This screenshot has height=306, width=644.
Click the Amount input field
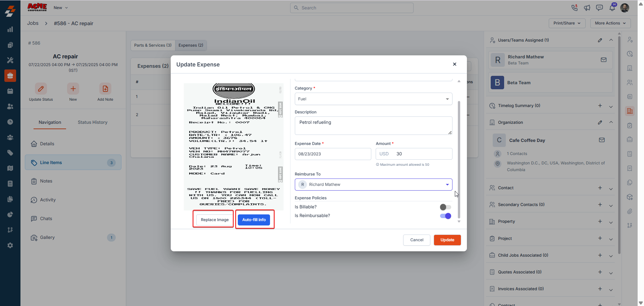tap(414, 154)
